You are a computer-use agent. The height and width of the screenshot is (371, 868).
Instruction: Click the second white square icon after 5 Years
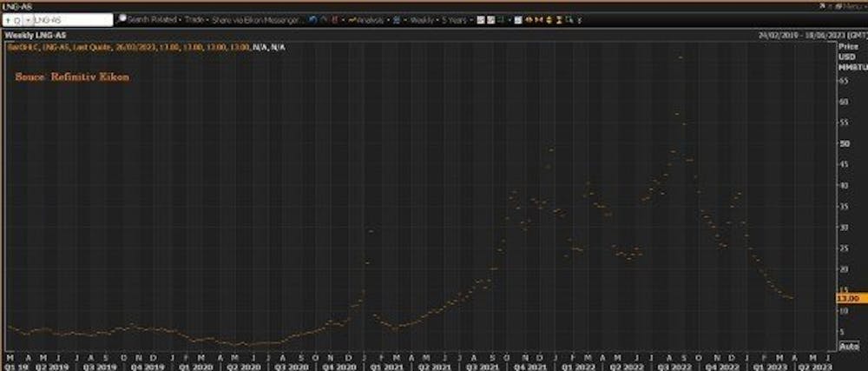(x=491, y=19)
